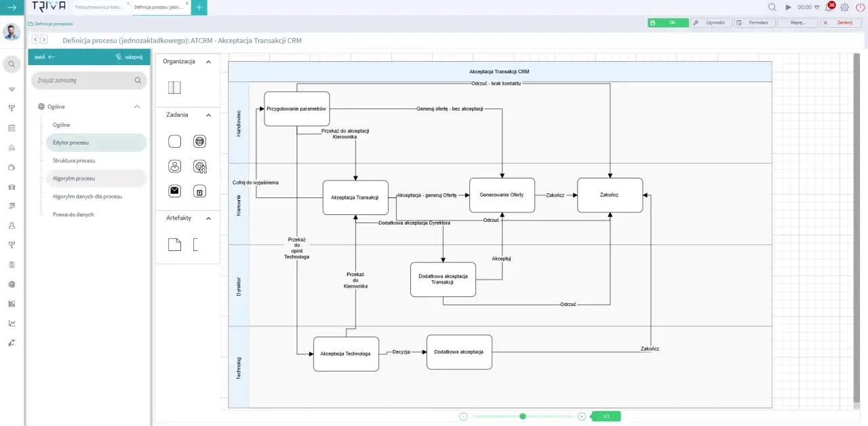This screenshot has width=868, height=426.
Task: Select the Akceptacja Transakcji task node
Action: [355, 197]
